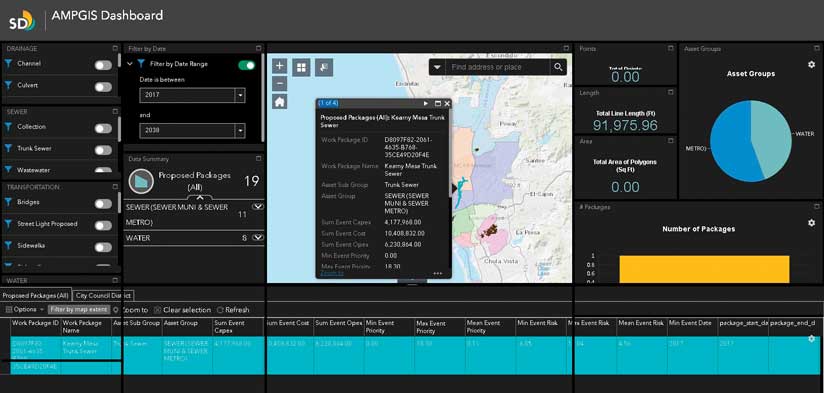Open the 2017 start date dropdown
This screenshot has height=393, width=824.
pos(240,96)
